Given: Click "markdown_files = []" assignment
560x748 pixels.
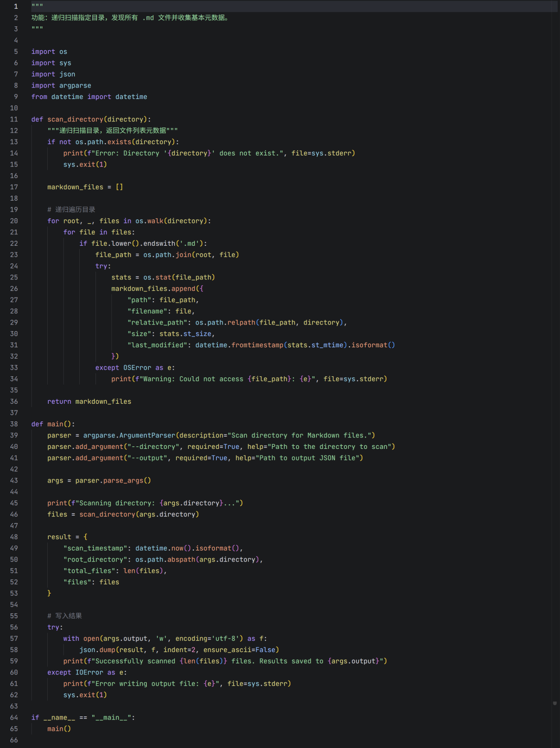Looking at the screenshot, I should 85,187.
